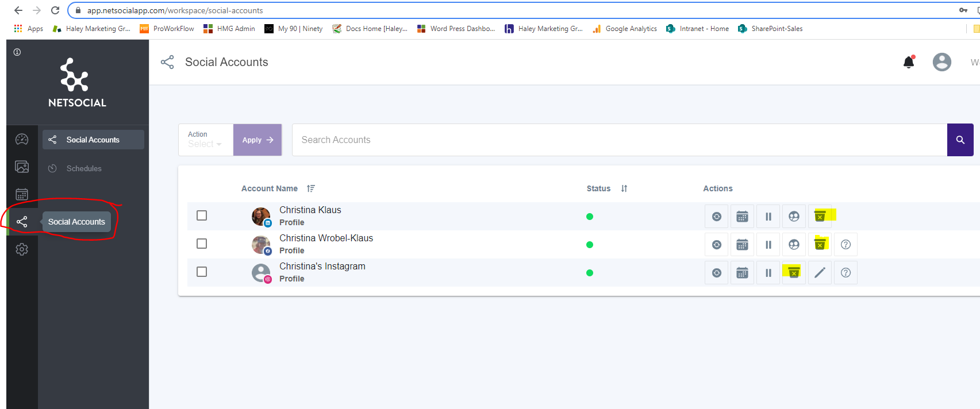
Task: Click Christina Klaus profile picture
Action: point(261,217)
